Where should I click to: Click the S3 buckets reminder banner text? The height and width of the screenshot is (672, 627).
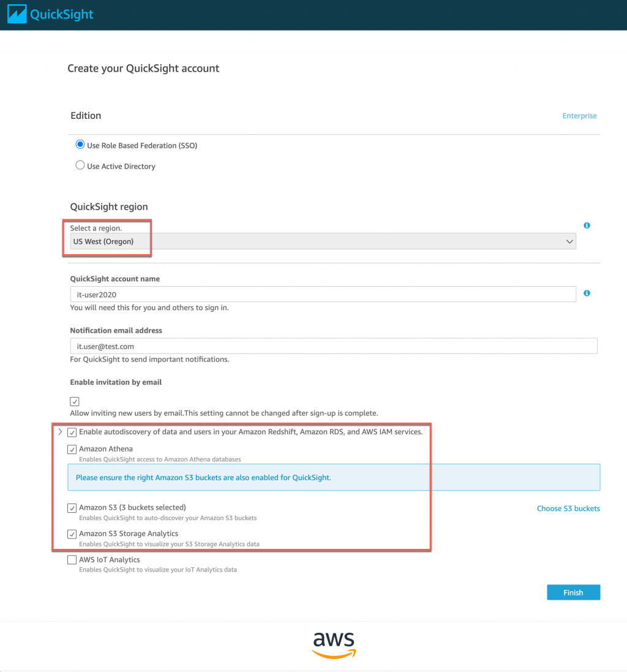203,477
